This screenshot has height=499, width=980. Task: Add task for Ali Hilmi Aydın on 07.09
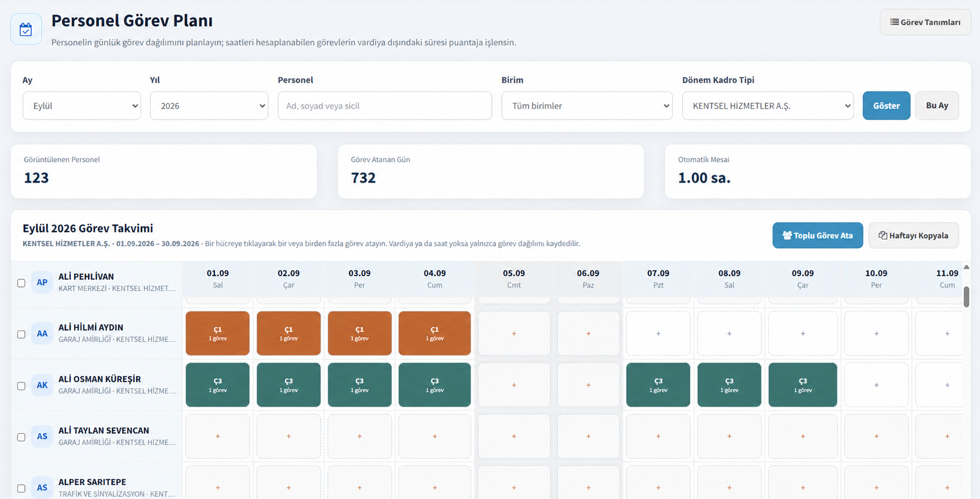tap(658, 333)
